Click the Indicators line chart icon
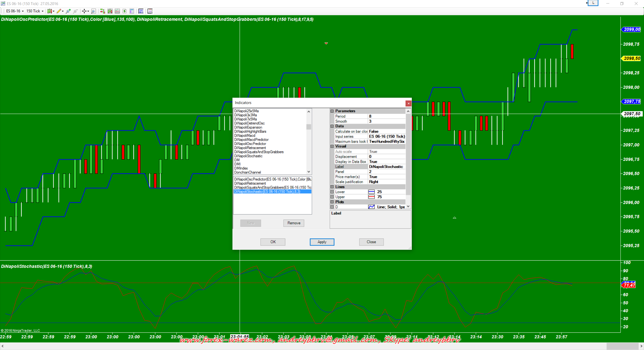Screen dimensions: 644x350 tap(117, 11)
